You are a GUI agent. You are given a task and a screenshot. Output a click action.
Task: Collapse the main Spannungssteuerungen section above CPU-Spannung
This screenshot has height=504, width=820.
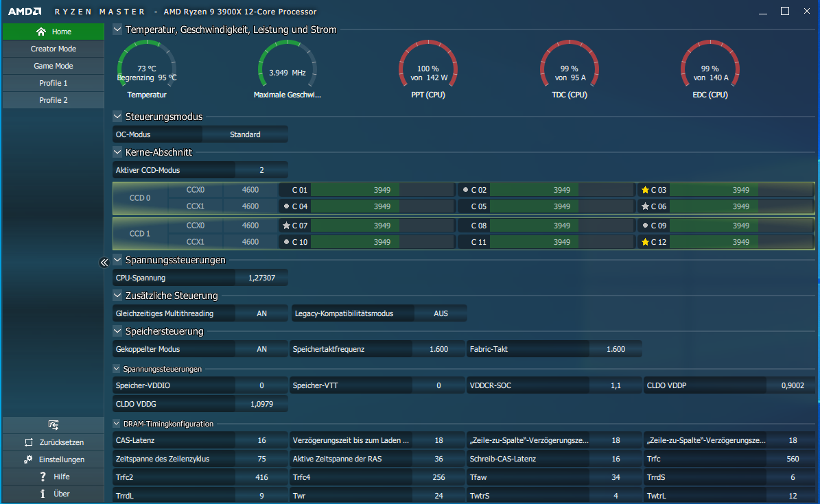click(x=117, y=260)
